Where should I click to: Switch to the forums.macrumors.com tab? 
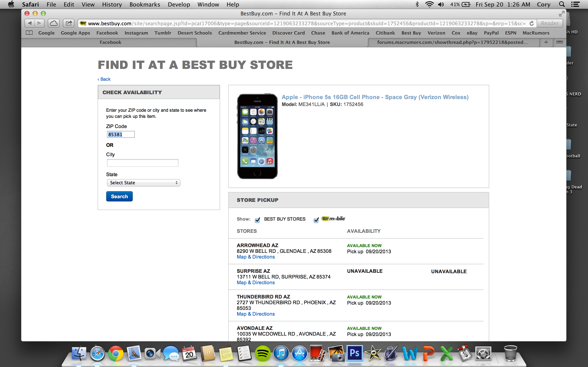point(452,42)
